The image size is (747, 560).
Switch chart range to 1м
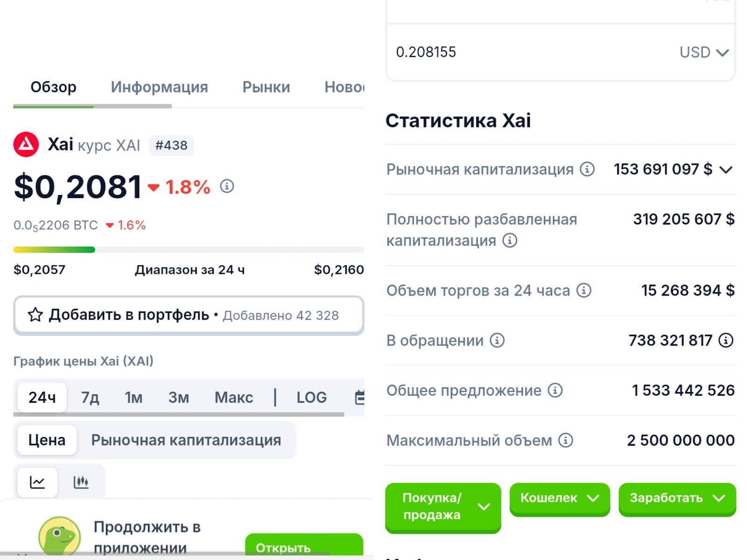tap(134, 398)
